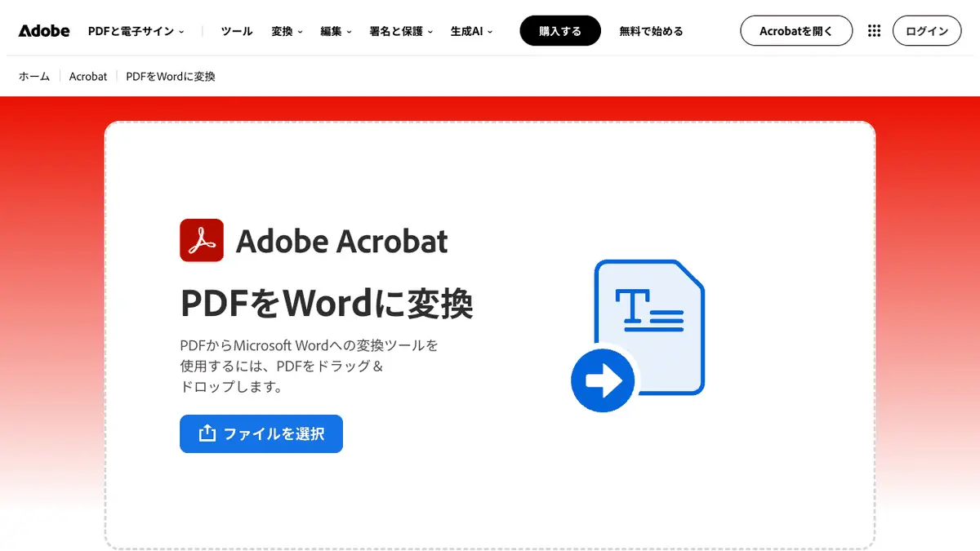The height and width of the screenshot is (551, 980).
Task: Go to ホーム breadcrumb link
Action: point(34,76)
